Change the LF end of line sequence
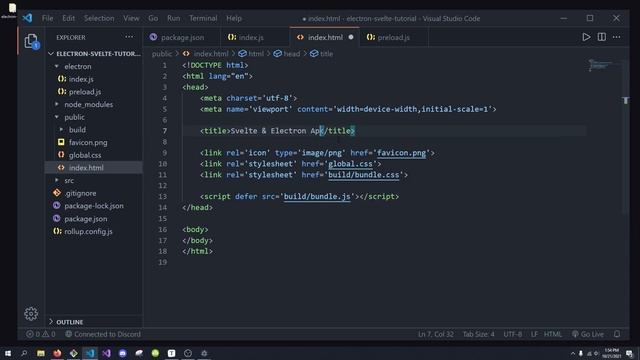This screenshot has width=640, height=360. 534,334
